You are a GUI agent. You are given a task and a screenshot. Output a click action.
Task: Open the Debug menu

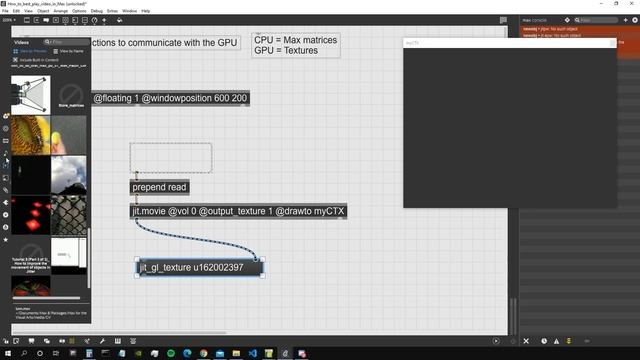pos(97,11)
